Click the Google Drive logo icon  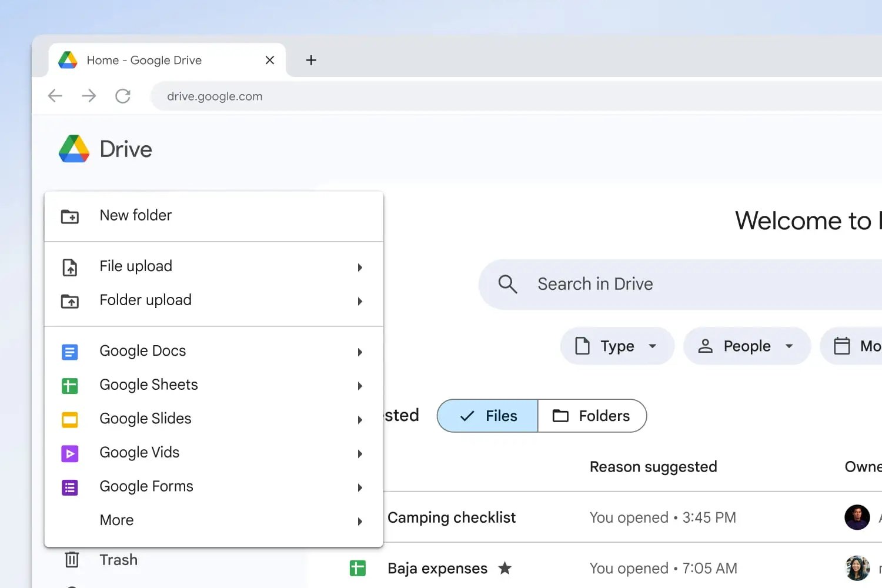coord(74,149)
